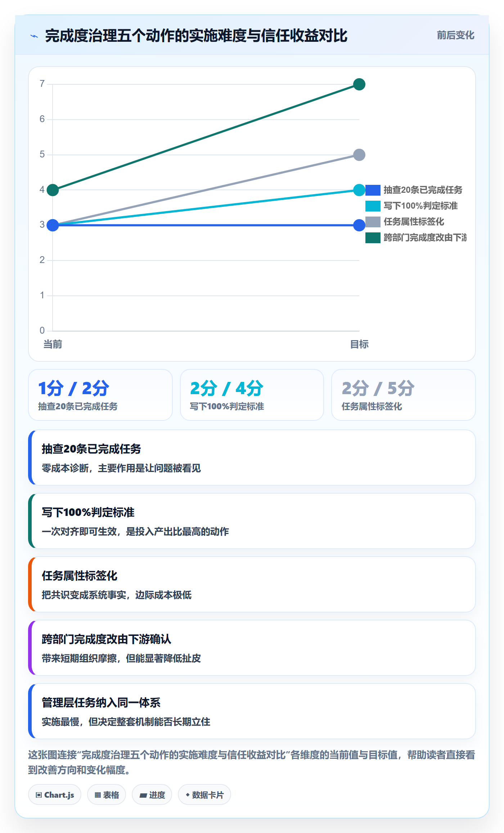Click the 数据卡片 tag

point(204,794)
